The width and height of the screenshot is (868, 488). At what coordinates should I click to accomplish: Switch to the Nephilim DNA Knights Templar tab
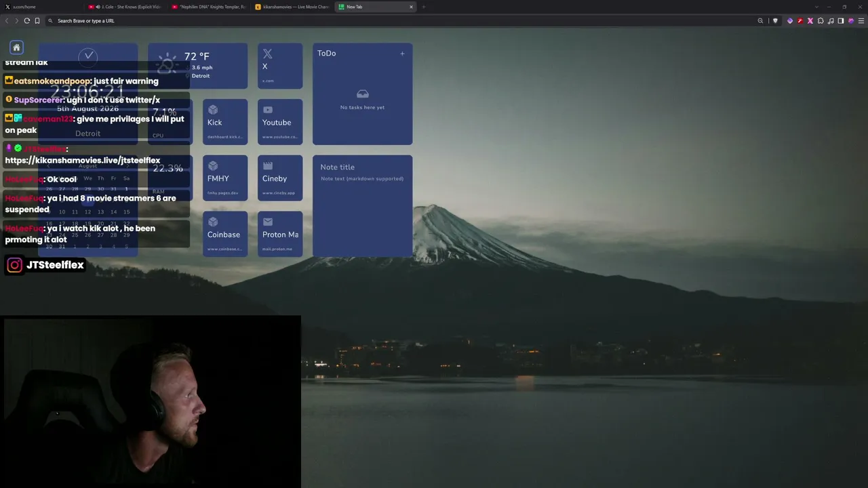(208, 7)
